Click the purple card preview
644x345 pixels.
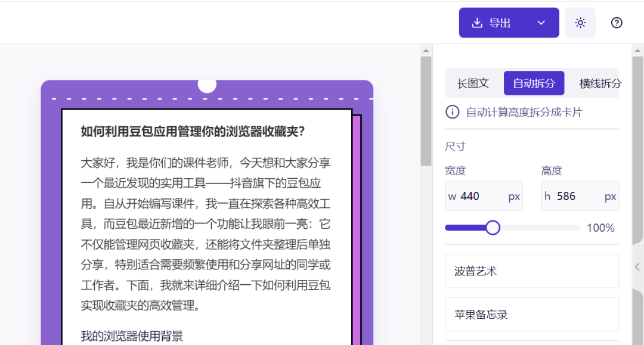coord(207,209)
